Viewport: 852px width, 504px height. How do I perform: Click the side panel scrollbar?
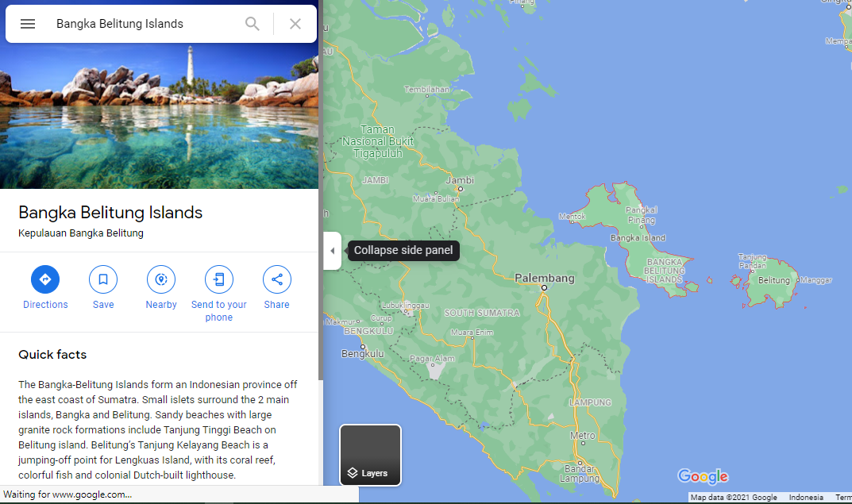click(321, 190)
